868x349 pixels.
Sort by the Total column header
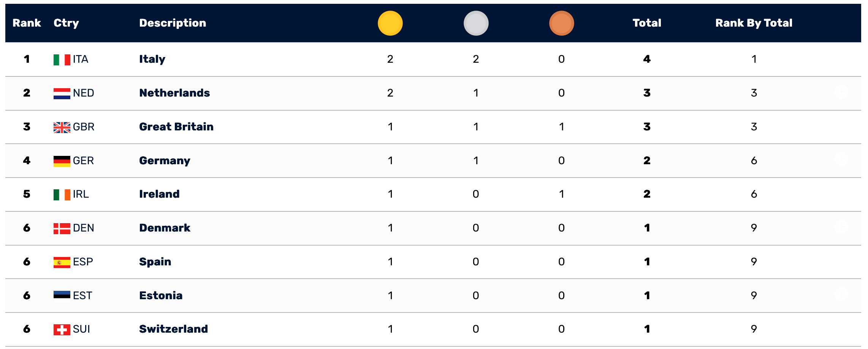[647, 23]
